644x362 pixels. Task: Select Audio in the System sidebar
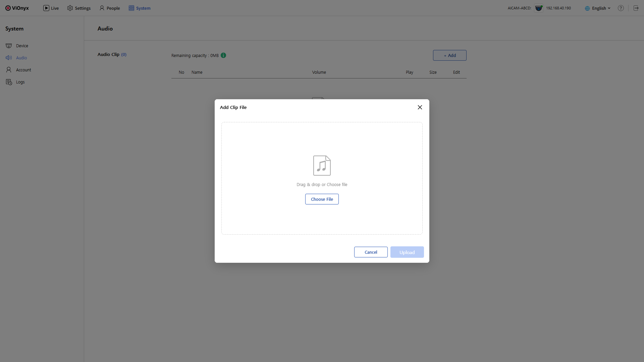pyautogui.click(x=21, y=58)
